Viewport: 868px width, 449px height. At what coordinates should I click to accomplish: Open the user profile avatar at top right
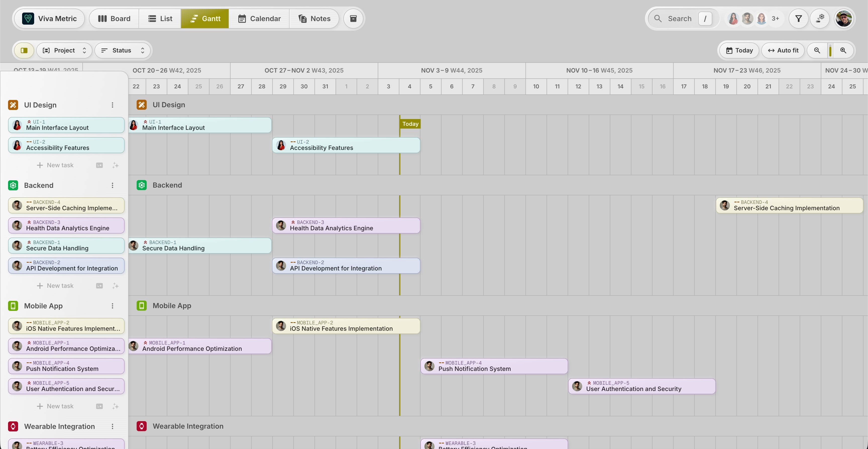point(843,19)
